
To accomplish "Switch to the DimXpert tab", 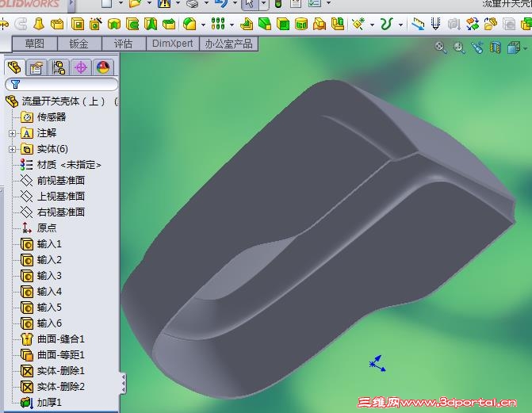I will click(172, 44).
